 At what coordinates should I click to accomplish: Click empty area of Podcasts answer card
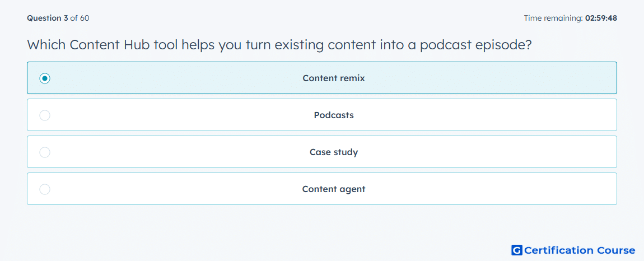point(493,115)
